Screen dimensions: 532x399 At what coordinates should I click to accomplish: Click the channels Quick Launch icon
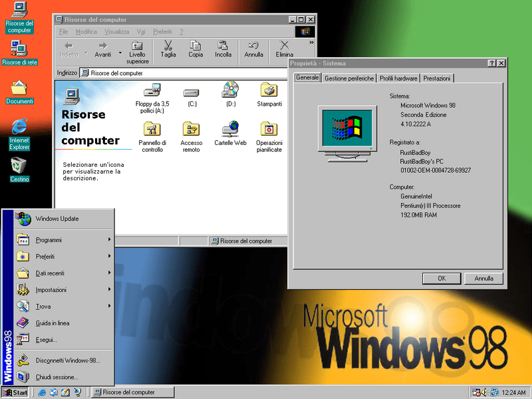(x=78, y=392)
